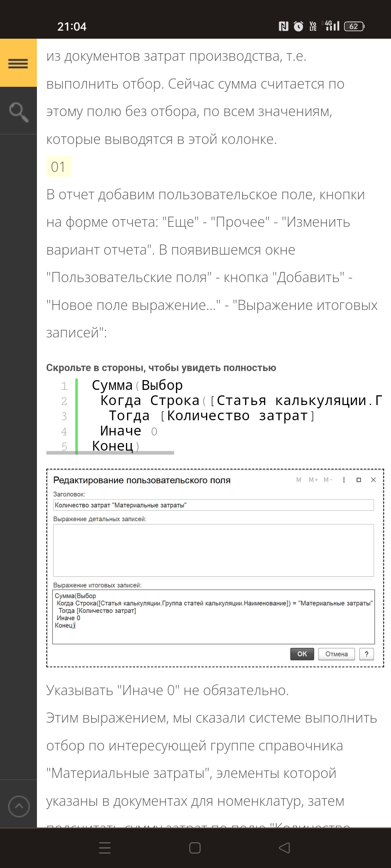This screenshot has width=391, height=868.
Task: Tap code line 'Конец)'
Action: (x=115, y=446)
